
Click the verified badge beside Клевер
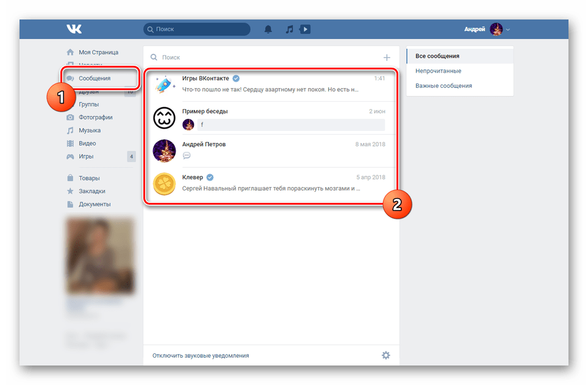coord(210,177)
